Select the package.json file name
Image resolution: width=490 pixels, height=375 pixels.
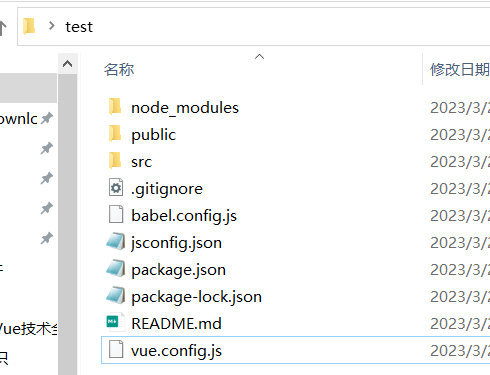pos(178,269)
